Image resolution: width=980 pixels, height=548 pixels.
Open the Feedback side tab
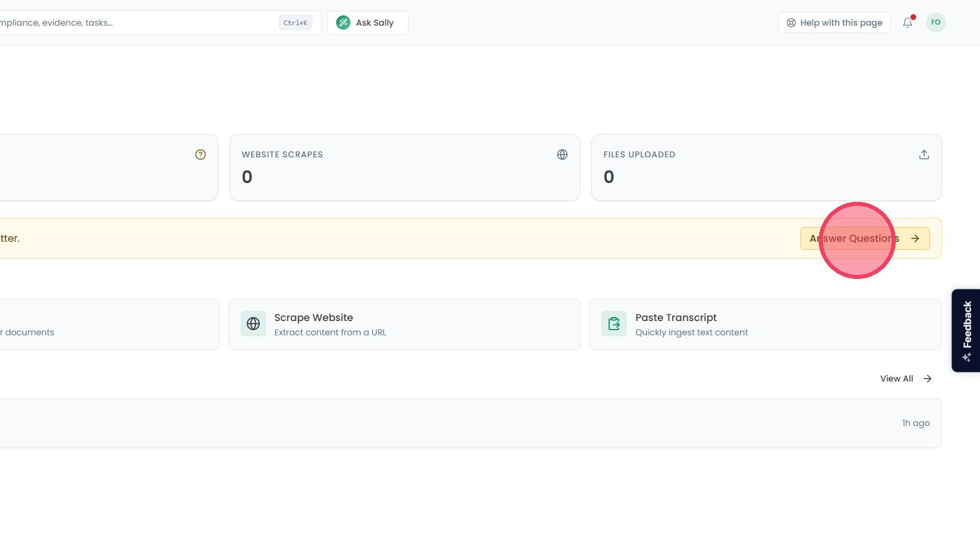tap(966, 331)
